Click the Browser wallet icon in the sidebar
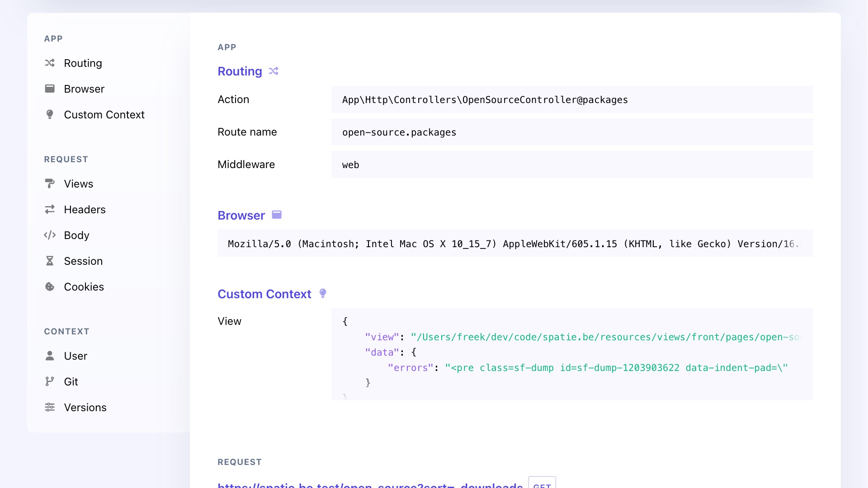 tap(50, 89)
